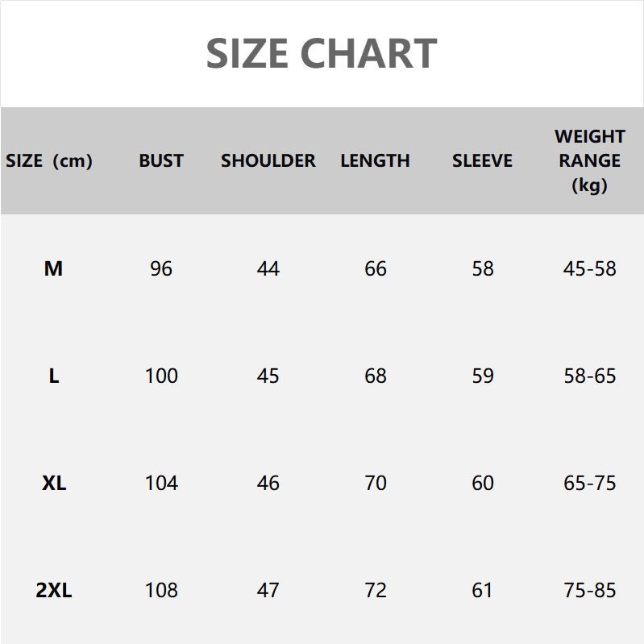Screen dimensions: 644x644
Task: Select the XL size row label
Action: (54, 483)
